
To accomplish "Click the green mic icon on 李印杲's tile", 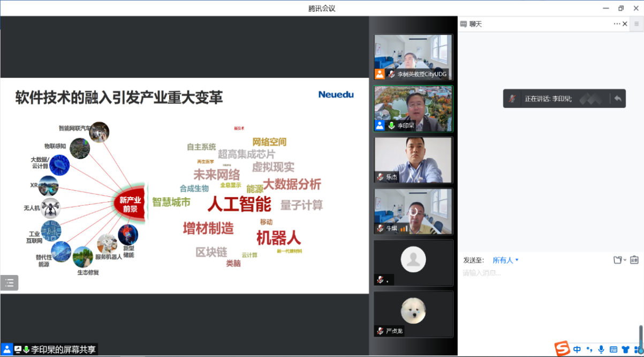I will click(391, 125).
